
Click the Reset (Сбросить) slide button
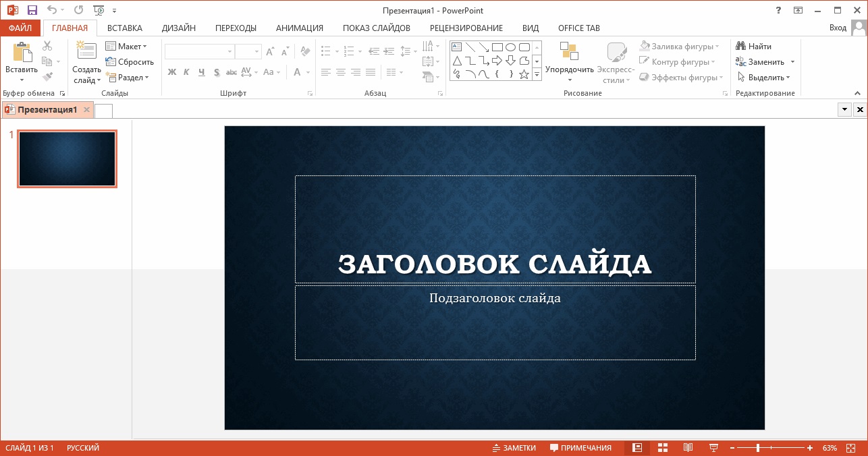click(x=130, y=62)
